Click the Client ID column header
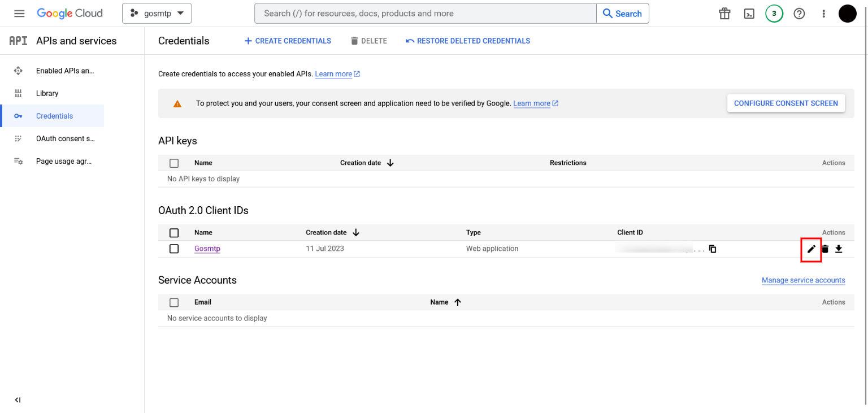The height and width of the screenshot is (413, 868). [x=630, y=233]
